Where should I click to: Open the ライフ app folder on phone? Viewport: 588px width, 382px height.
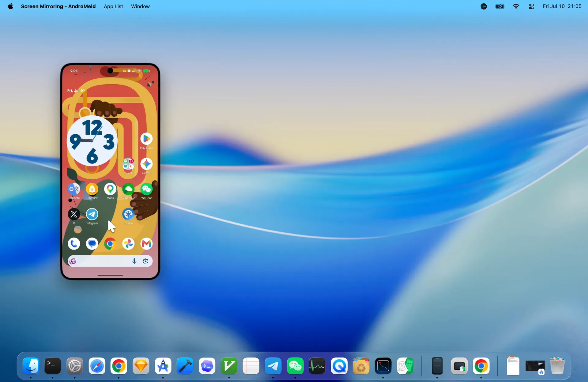[128, 164]
